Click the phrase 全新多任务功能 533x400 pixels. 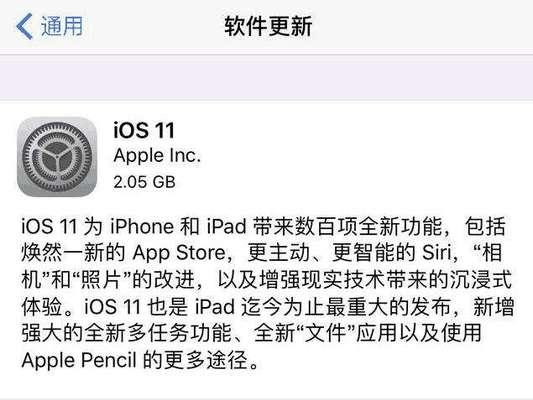[x=158, y=333]
